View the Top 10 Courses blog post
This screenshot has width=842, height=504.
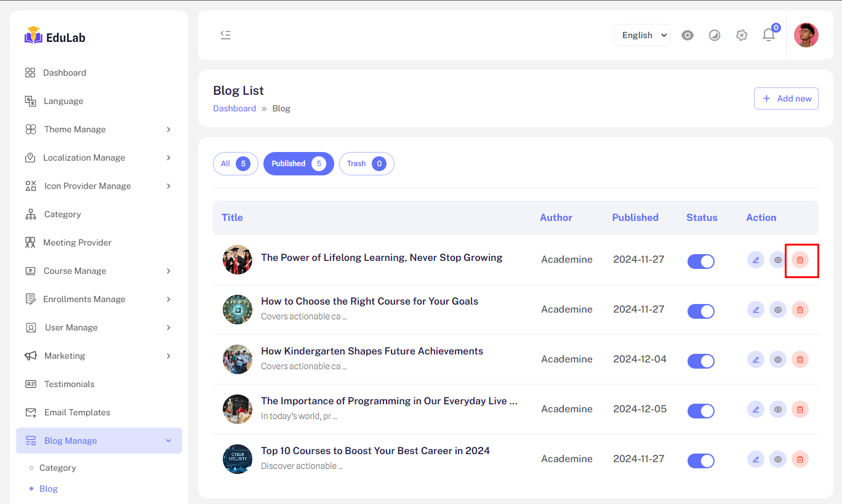tap(778, 459)
